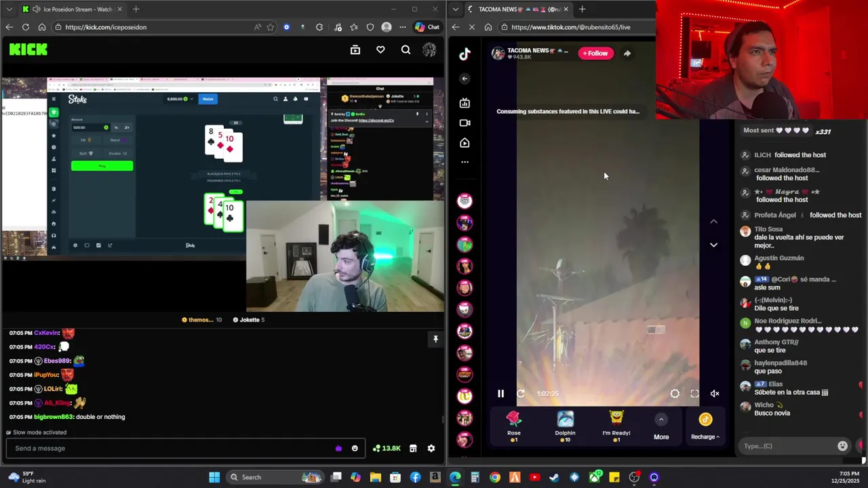Select the Ice Poseidon Stream tab
The height and width of the screenshot is (488, 868).
point(72,9)
